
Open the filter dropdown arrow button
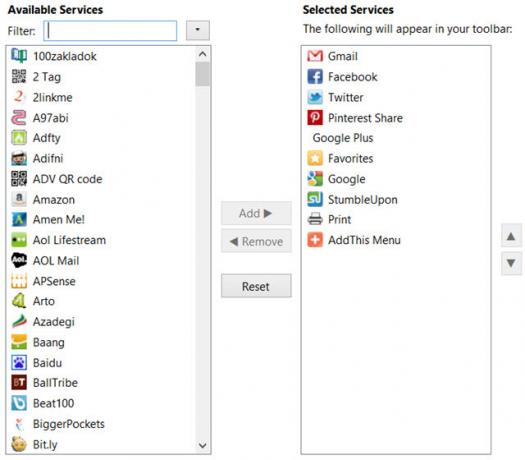(198, 30)
